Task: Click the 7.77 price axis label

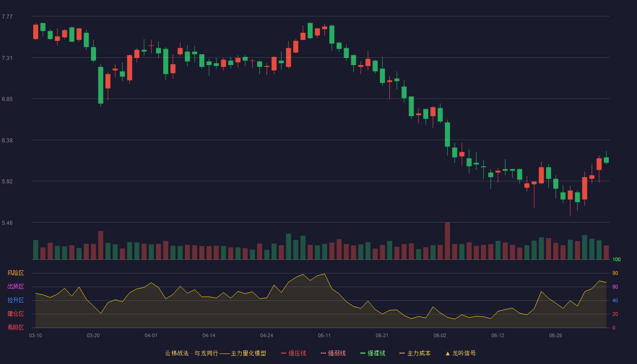Action: 7,17
